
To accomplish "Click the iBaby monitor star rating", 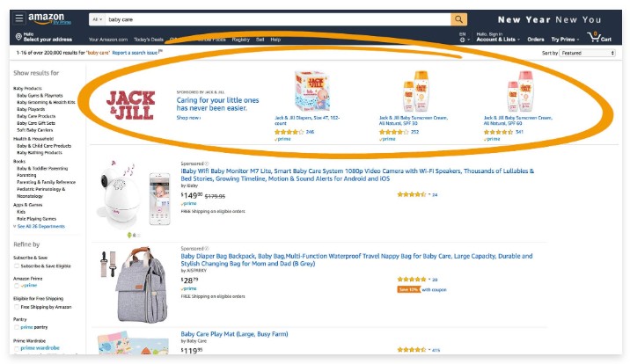I will [412, 194].
